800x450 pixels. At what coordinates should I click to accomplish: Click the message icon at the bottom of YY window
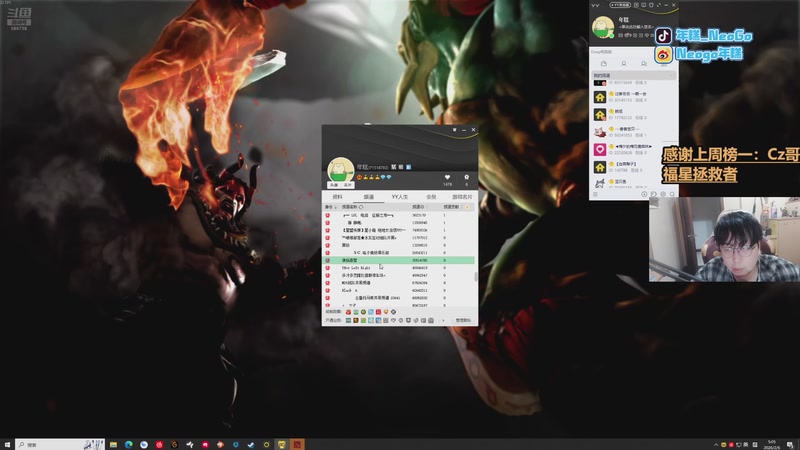coord(654,194)
